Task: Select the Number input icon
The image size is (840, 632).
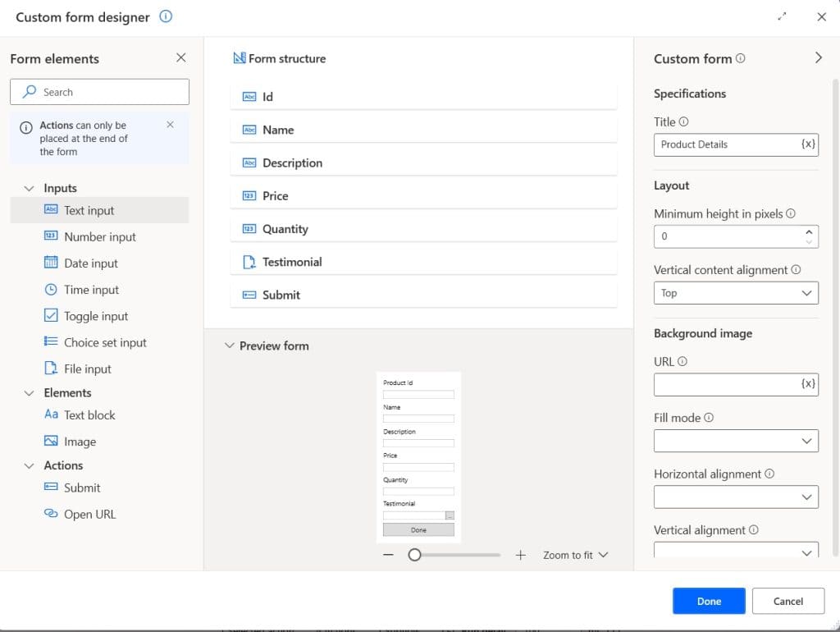Action: click(x=51, y=236)
